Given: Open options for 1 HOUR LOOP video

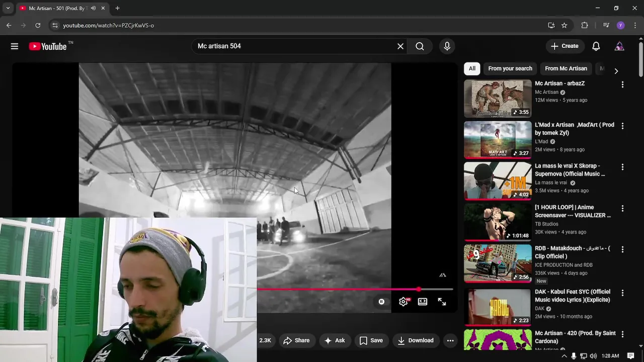Looking at the screenshot, I should click(x=622, y=208).
